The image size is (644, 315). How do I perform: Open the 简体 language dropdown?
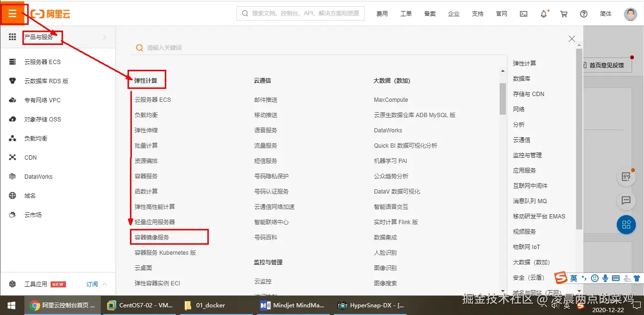click(606, 14)
